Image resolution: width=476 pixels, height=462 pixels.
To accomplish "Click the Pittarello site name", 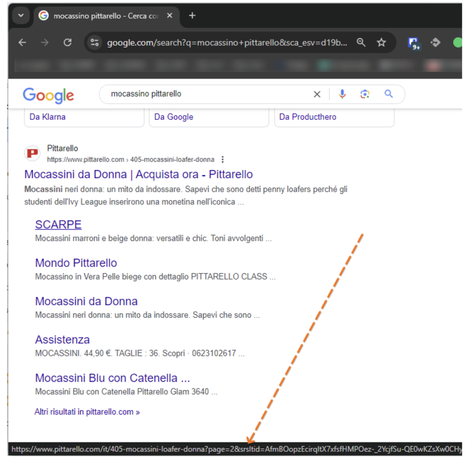I will tap(62, 148).
